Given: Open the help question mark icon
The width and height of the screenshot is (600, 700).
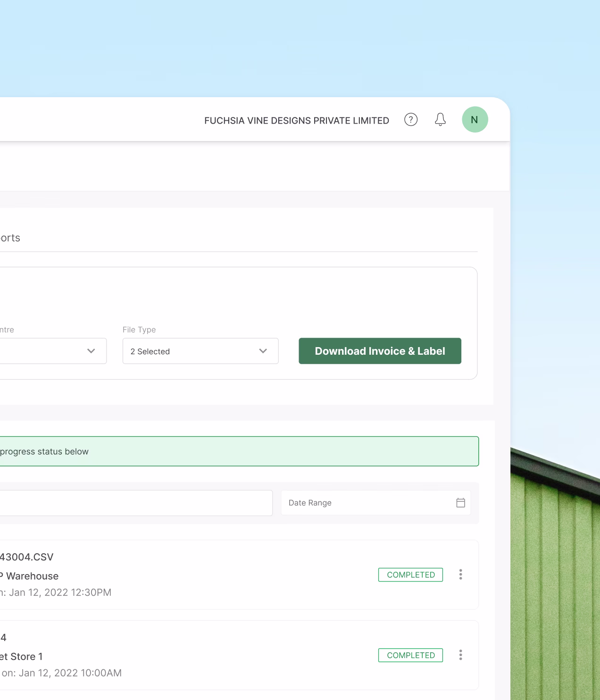Looking at the screenshot, I should [410, 120].
